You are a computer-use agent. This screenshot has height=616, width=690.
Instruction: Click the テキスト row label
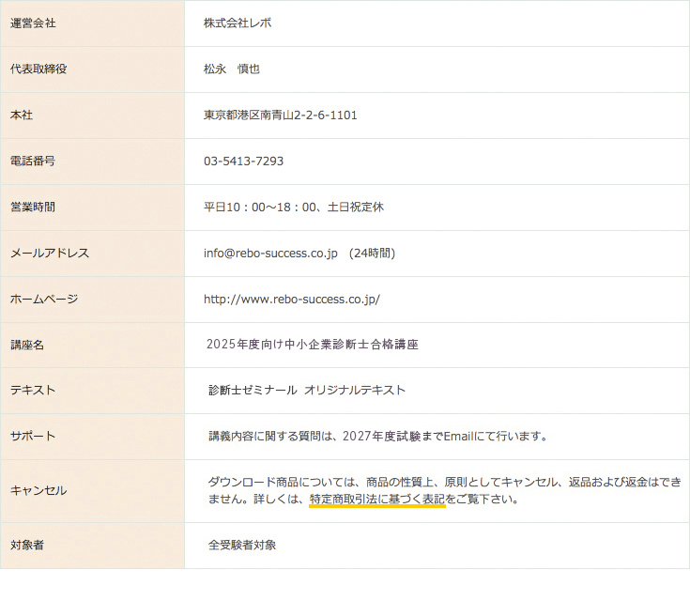pos(33,390)
